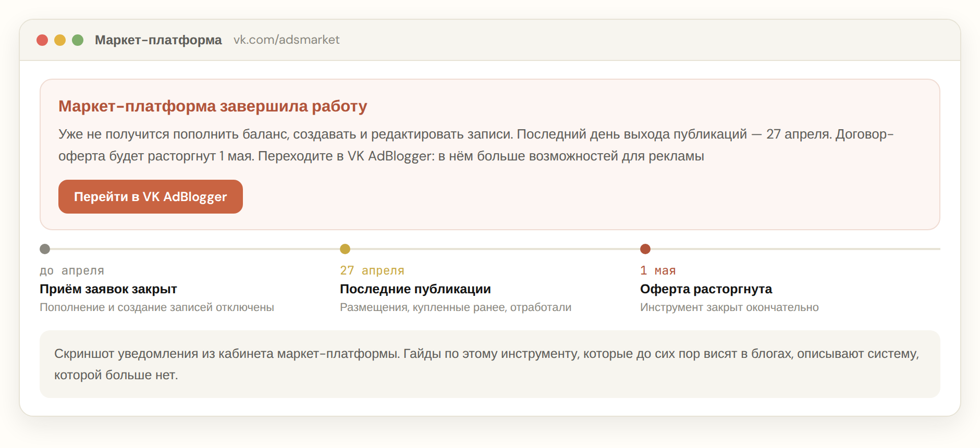Screen dimensions: 980x448
Task: Click the red close window dot
Action: click(42, 40)
